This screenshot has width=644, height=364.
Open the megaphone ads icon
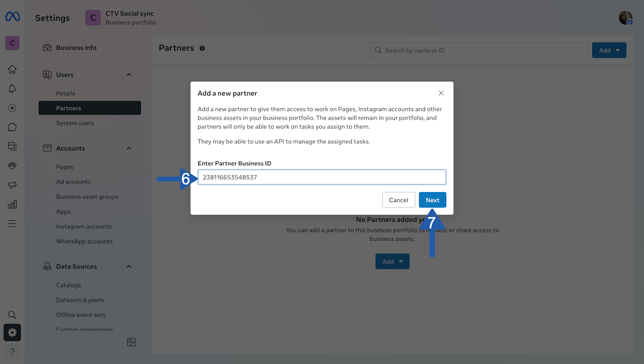[12, 185]
